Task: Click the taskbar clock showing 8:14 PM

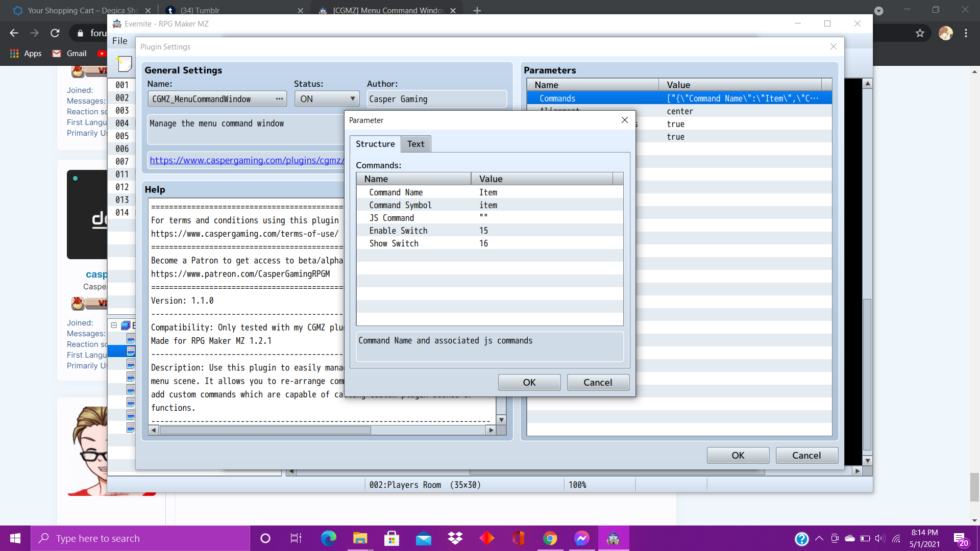Action: point(924,538)
